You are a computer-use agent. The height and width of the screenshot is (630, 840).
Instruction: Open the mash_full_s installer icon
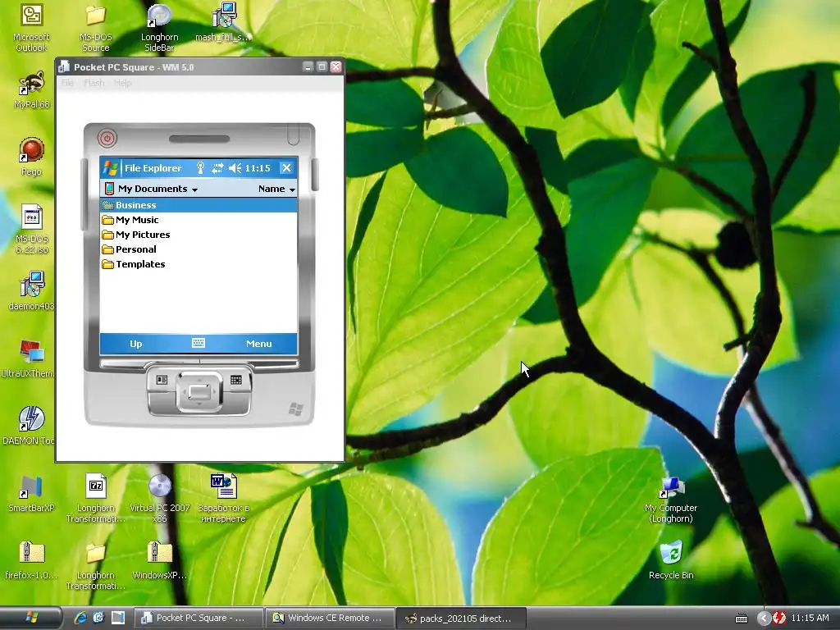(x=223, y=24)
